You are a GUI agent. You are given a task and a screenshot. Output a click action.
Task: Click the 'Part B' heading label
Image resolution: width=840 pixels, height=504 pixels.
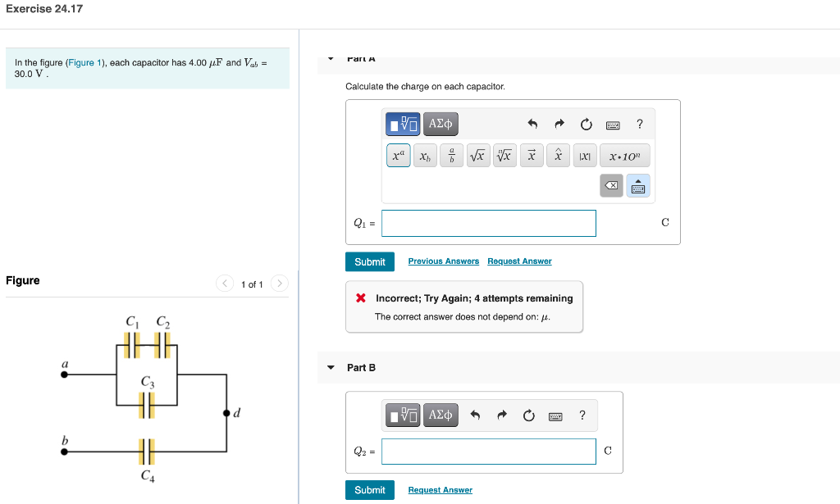[361, 368]
